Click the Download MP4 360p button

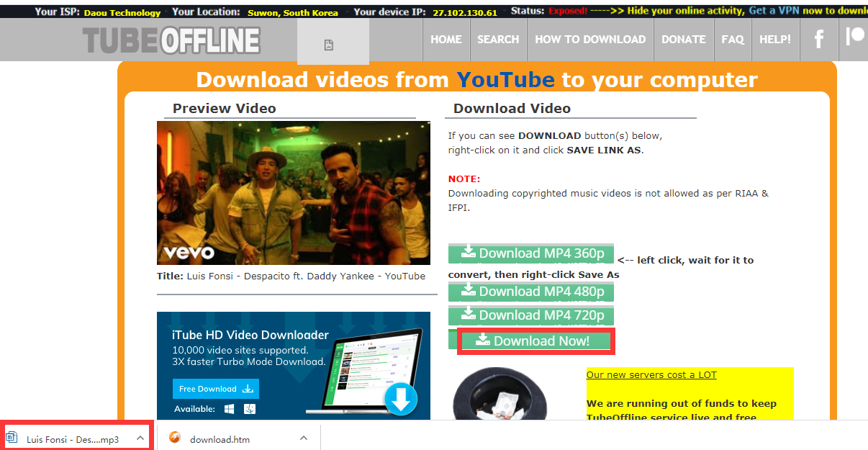coord(531,253)
